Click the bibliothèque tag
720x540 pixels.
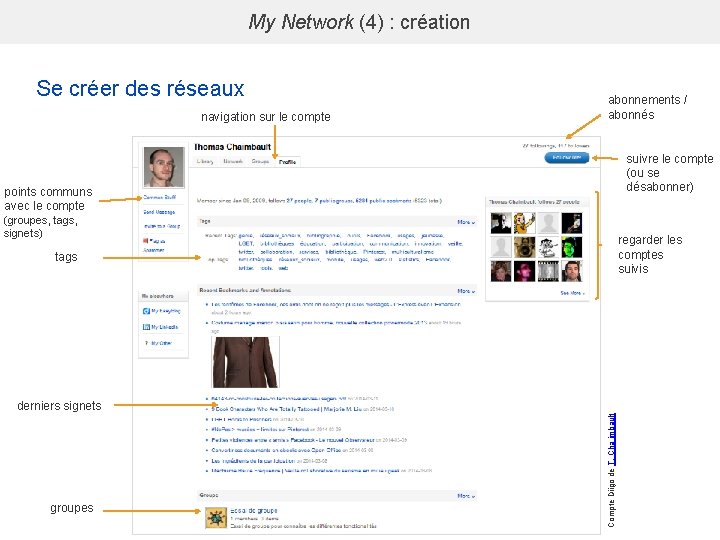341,252
